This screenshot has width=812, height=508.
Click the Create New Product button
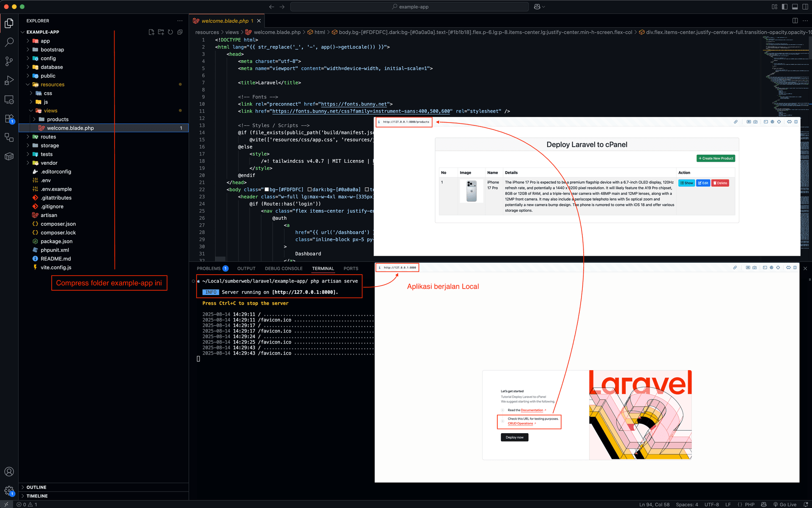(x=716, y=158)
